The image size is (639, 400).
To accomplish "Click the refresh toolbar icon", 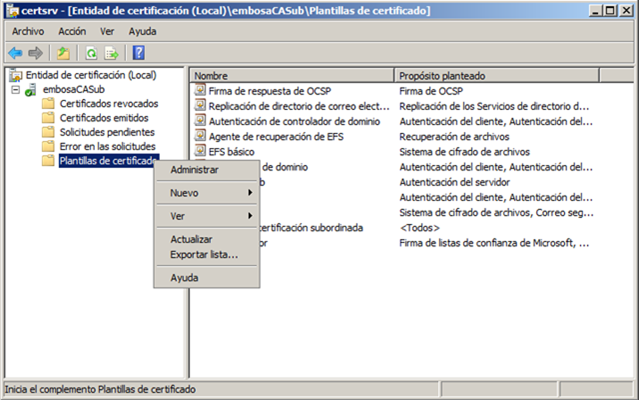I will 90,52.
